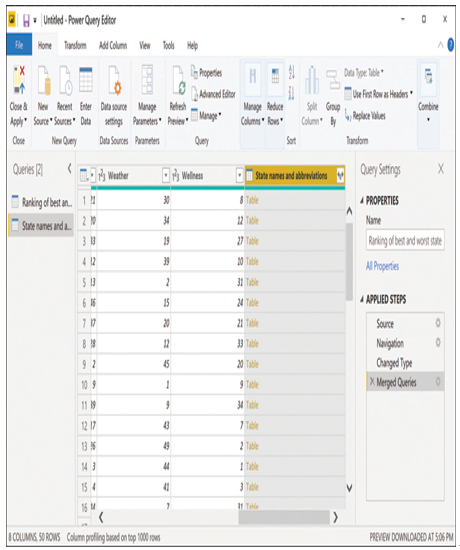Switch to the Tools tab

coord(168,46)
